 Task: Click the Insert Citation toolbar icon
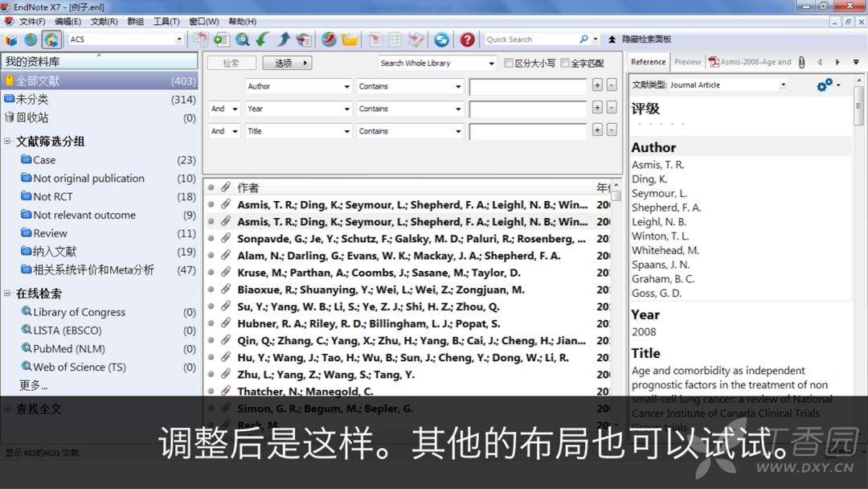tap(375, 39)
